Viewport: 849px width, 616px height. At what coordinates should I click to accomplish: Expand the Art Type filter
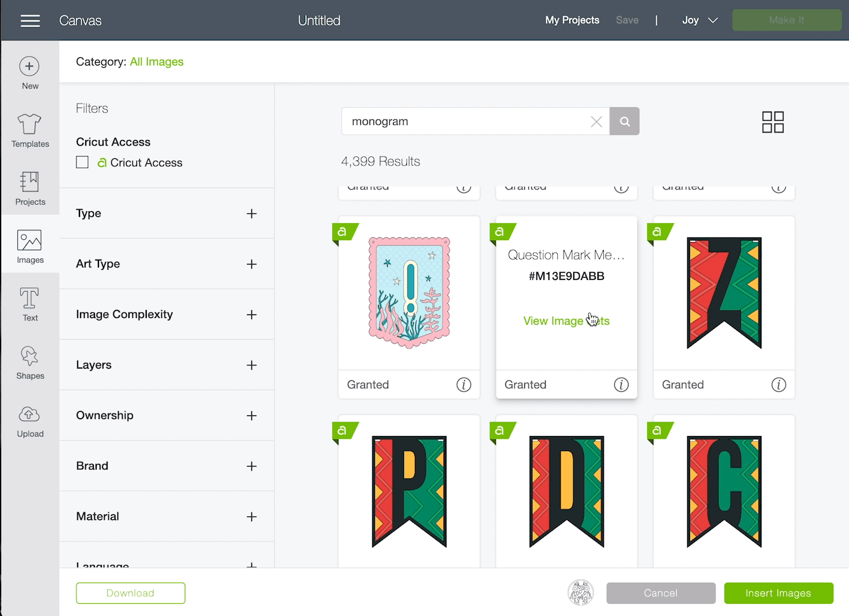(252, 264)
